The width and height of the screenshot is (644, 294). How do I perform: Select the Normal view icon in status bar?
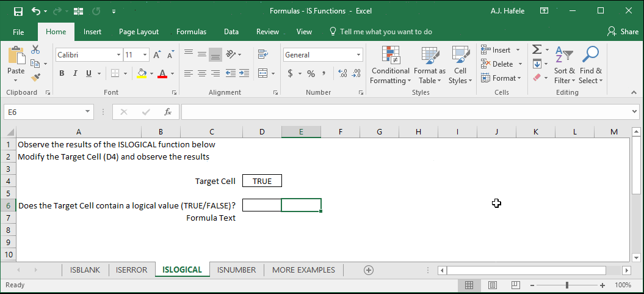[x=469, y=285]
